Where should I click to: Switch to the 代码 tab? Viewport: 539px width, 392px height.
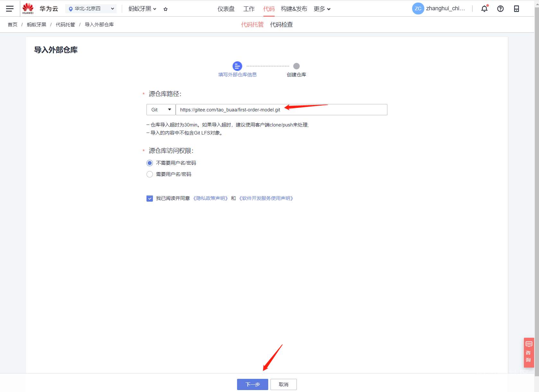click(x=269, y=9)
